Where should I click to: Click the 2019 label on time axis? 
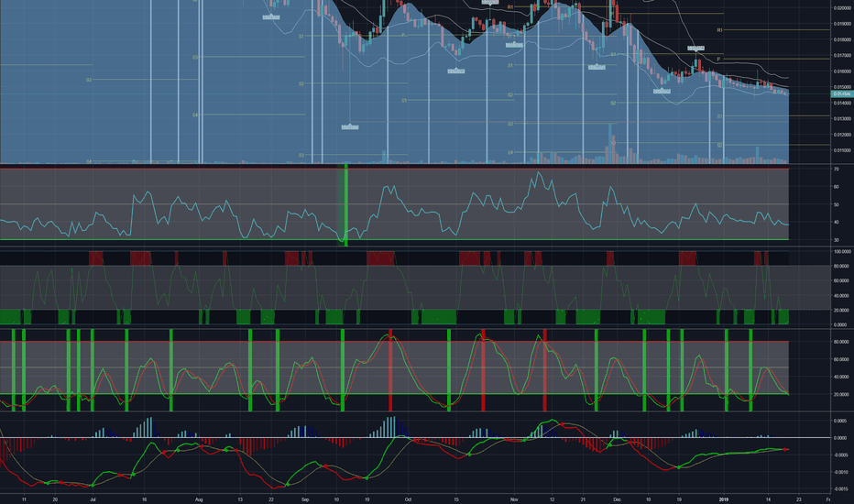(x=723, y=499)
